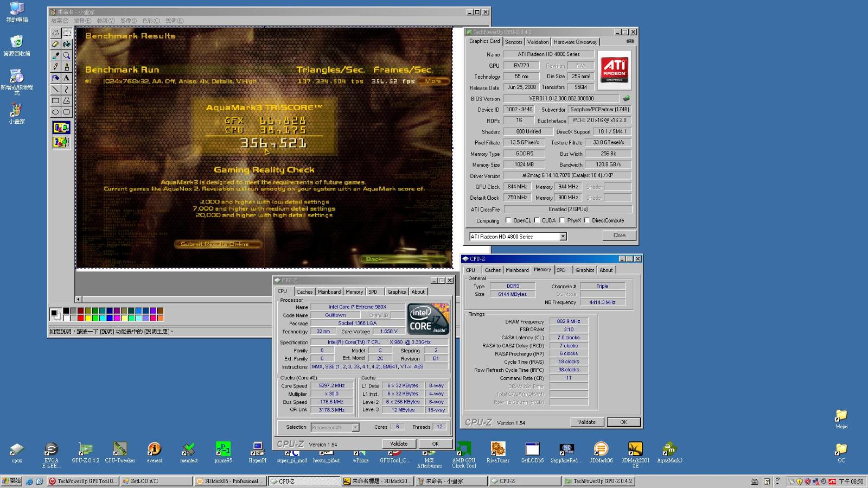The width and height of the screenshot is (868, 488).
Task: Toggle the PhysX checkbox in GPU-Z
Action: click(x=562, y=220)
